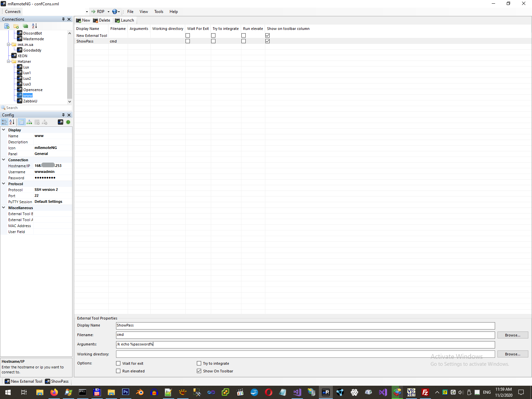Viewport: 532px width, 399px height.
Task: Click the mRemoteNG icon button in Config toolbar
Action: click(61, 122)
